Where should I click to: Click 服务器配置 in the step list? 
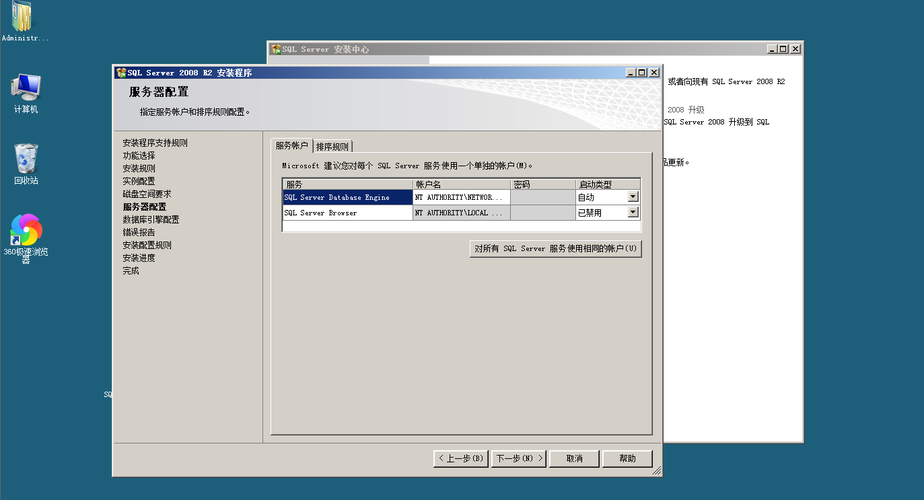coord(144,207)
